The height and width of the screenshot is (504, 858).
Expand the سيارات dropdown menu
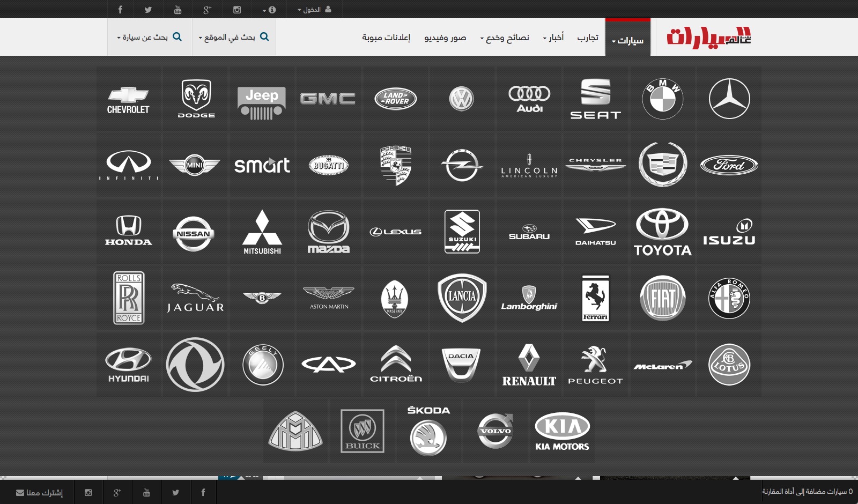pyautogui.click(x=628, y=40)
